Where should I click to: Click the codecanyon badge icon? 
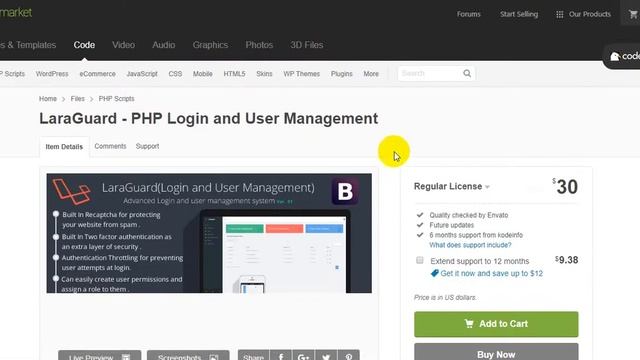(x=615, y=56)
